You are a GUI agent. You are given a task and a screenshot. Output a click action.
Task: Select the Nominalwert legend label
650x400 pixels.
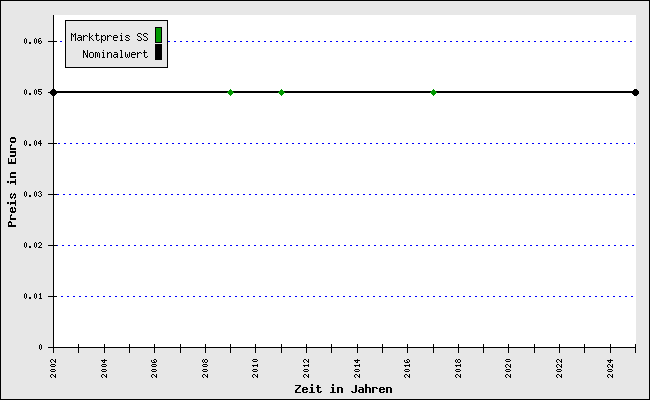[115, 53]
